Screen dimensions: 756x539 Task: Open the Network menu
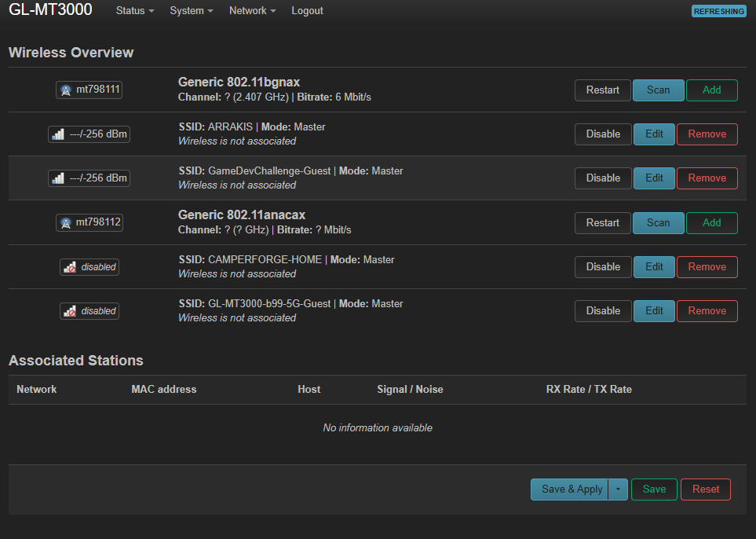coord(252,11)
